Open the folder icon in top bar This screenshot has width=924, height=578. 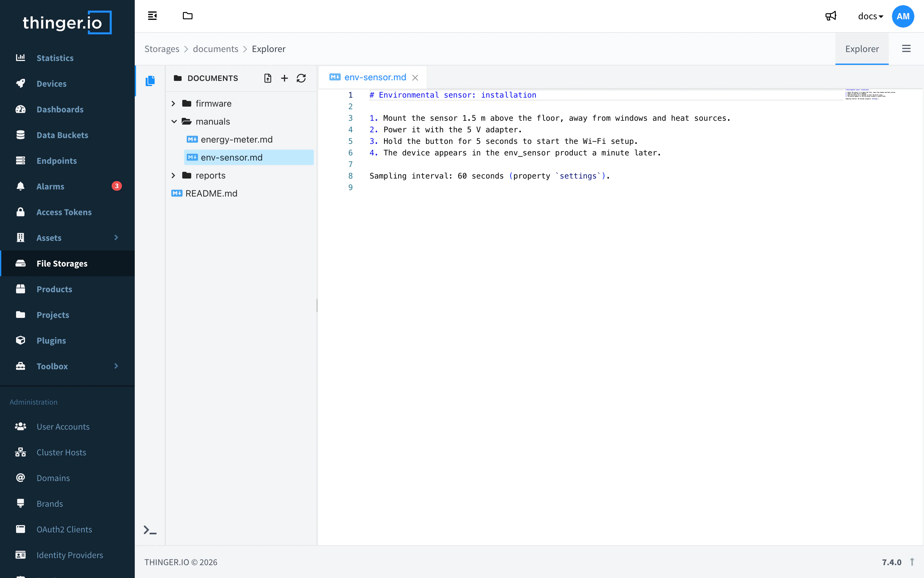pos(187,16)
